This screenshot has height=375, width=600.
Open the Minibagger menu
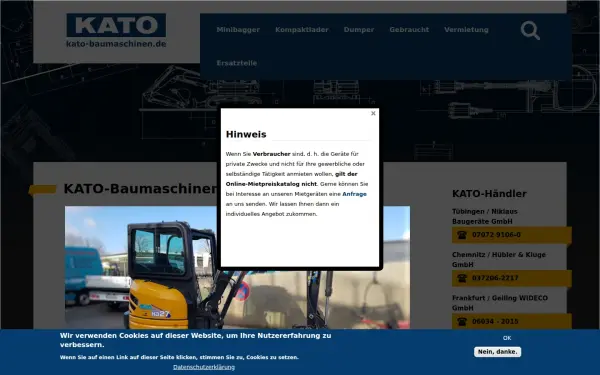238,29
